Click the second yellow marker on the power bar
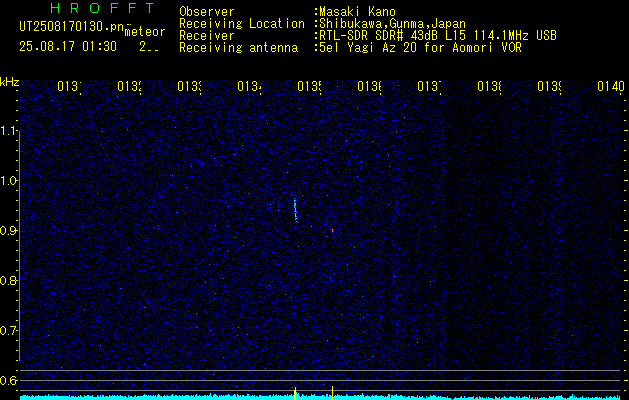This screenshot has height=400, width=629. coord(333,393)
